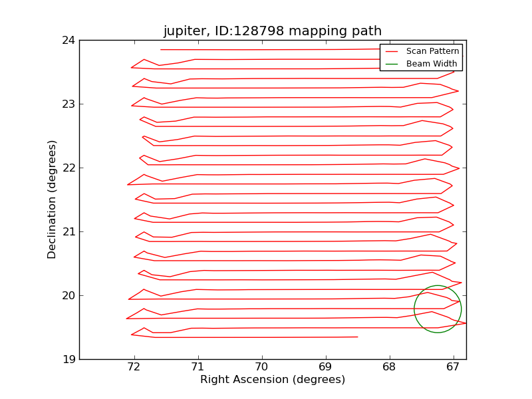The width and height of the screenshot is (532, 399).
Task: Click x-axis tick label 67
Action: click(x=453, y=367)
